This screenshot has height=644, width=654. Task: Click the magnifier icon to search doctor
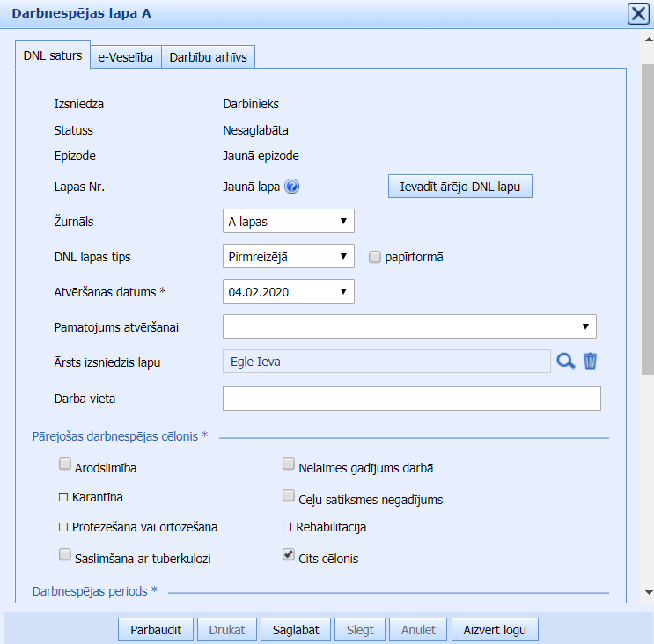point(564,361)
